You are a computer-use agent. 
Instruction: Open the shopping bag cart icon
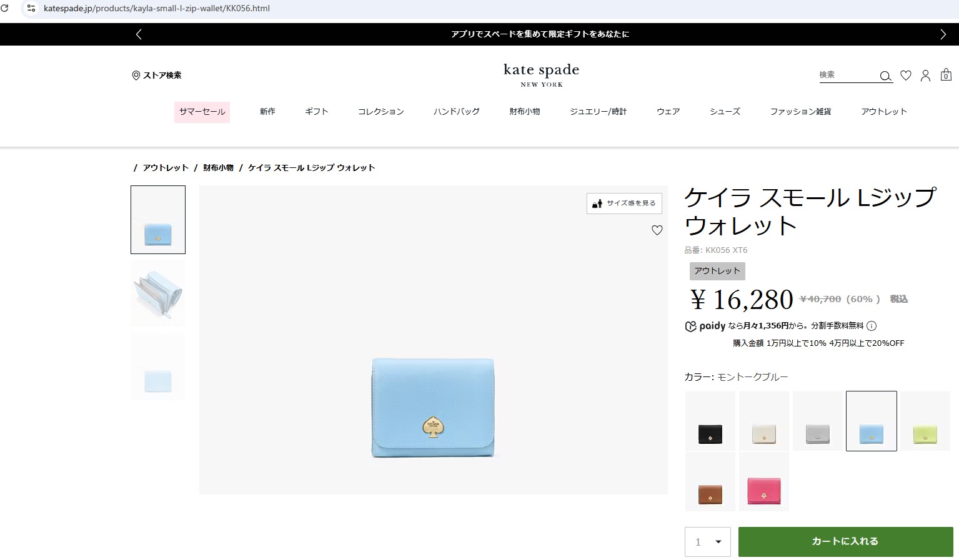(946, 75)
